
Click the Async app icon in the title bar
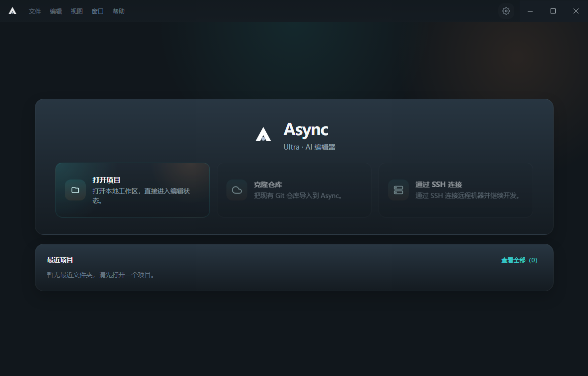click(12, 10)
